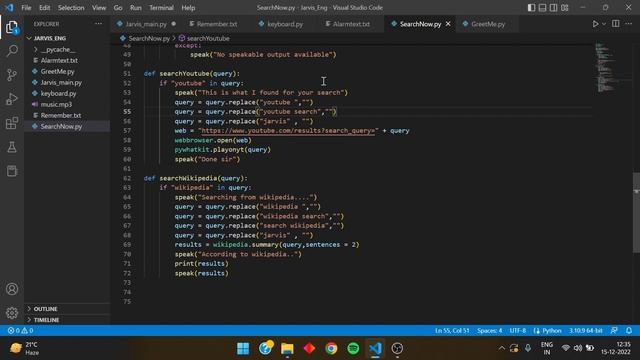
Task: Open the Terminal menu
Action: (161, 8)
